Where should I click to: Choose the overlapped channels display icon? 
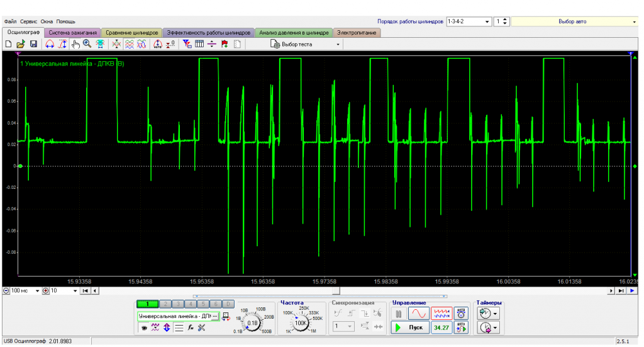(142, 44)
